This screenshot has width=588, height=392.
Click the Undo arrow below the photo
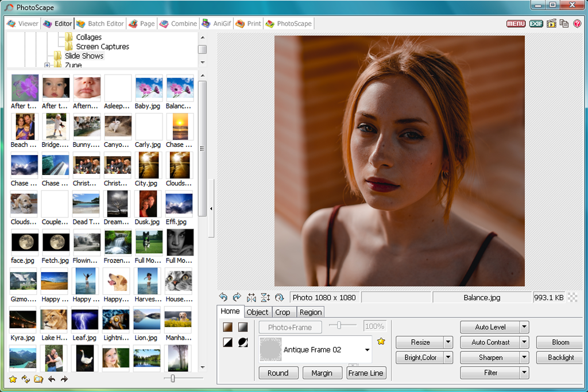click(223, 297)
